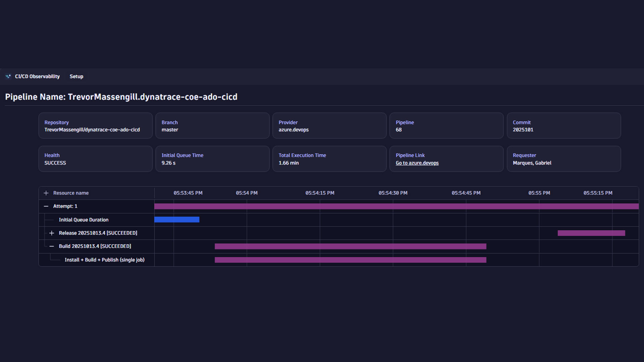Viewport: 644px width, 362px height.
Task: Select the Total Execution Time card
Action: (329, 159)
